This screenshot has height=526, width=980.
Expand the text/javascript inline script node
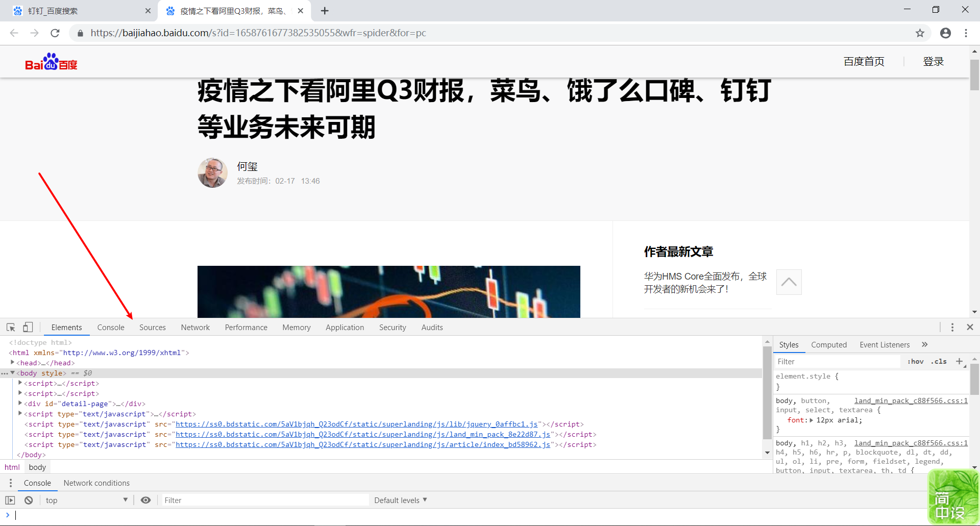(x=20, y=413)
